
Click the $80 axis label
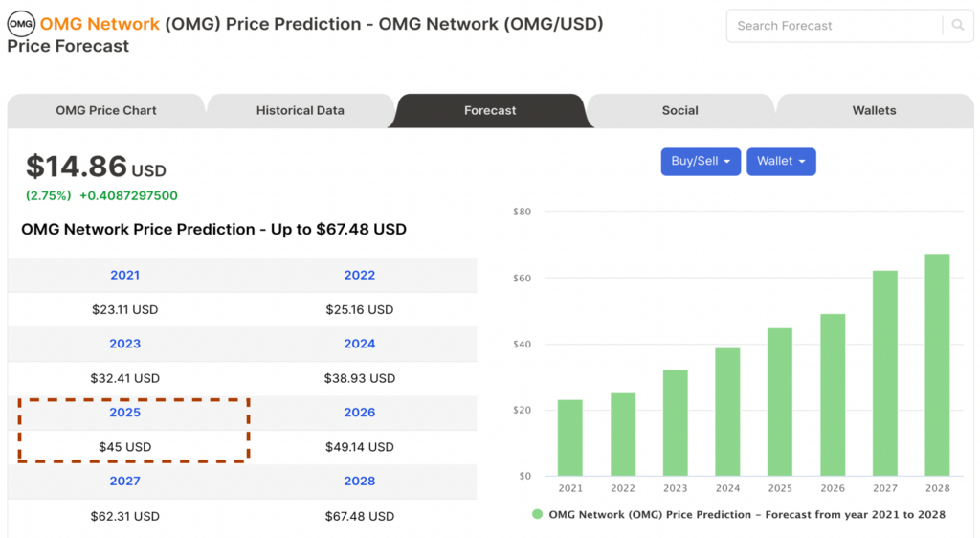tap(522, 212)
